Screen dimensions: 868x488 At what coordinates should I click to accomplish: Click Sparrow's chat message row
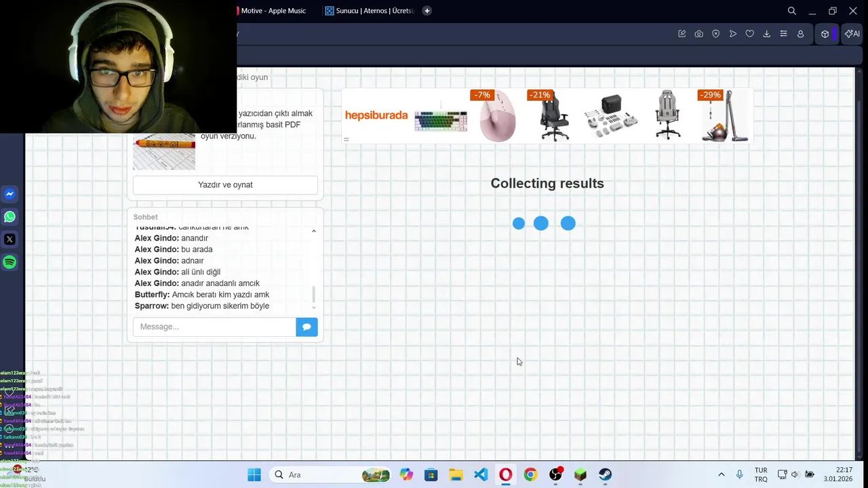coord(202,306)
